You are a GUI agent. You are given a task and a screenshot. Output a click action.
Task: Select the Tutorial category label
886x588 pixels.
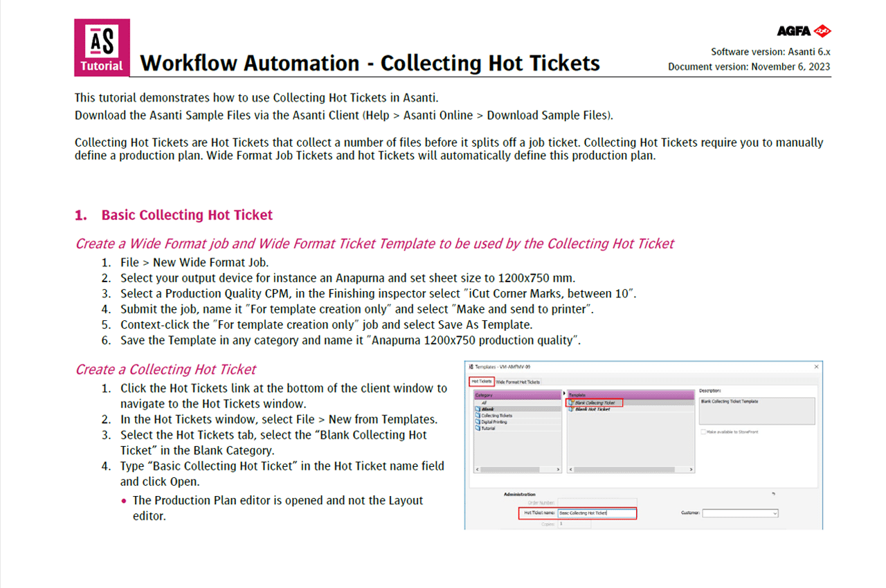tap(488, 428)
